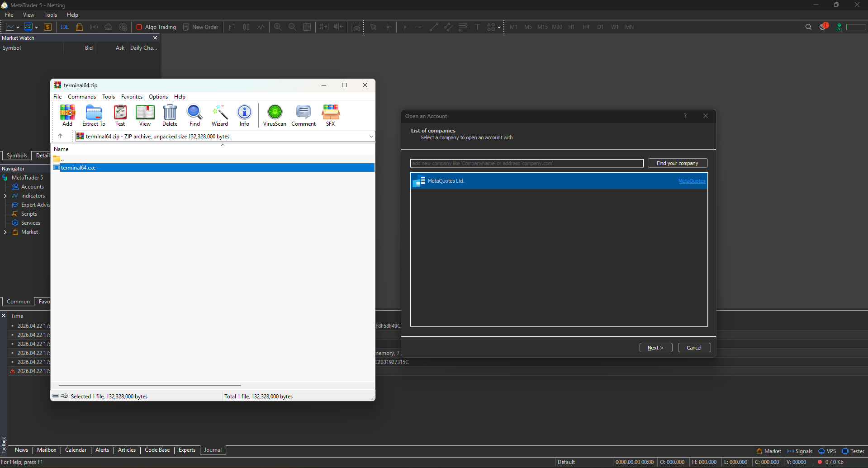The height and width of the screenshot is (468, 868).
Task: Click the company name input field
Action: click(527, 163)
